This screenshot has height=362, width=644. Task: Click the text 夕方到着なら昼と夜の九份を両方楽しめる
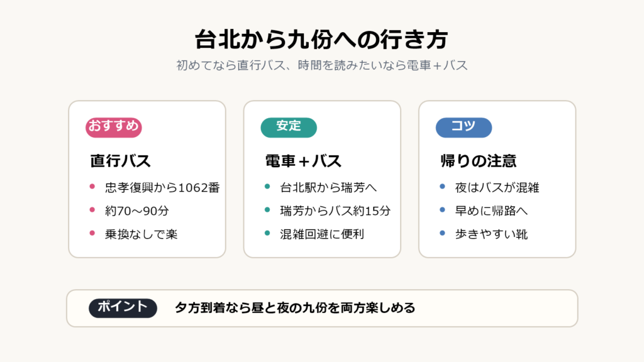295,308
